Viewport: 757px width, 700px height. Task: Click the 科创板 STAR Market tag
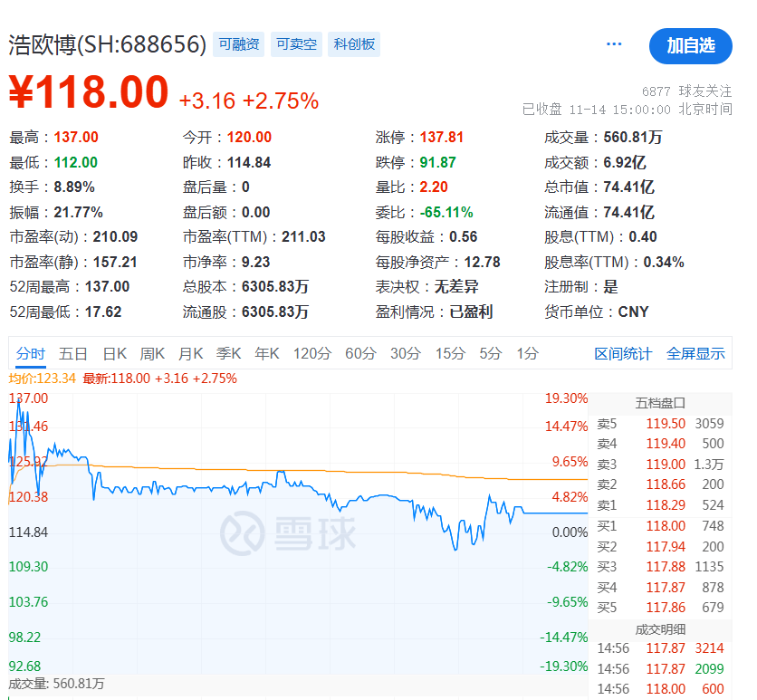(353, 43)
